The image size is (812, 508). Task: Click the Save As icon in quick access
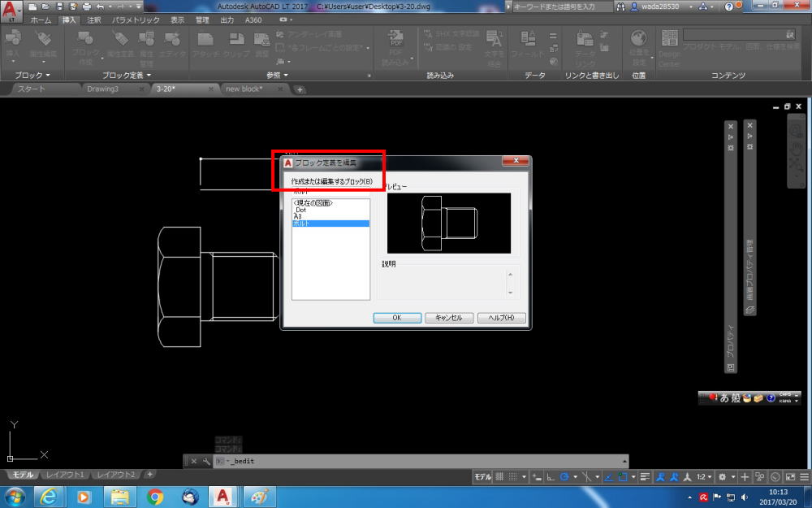click(73, 7)
